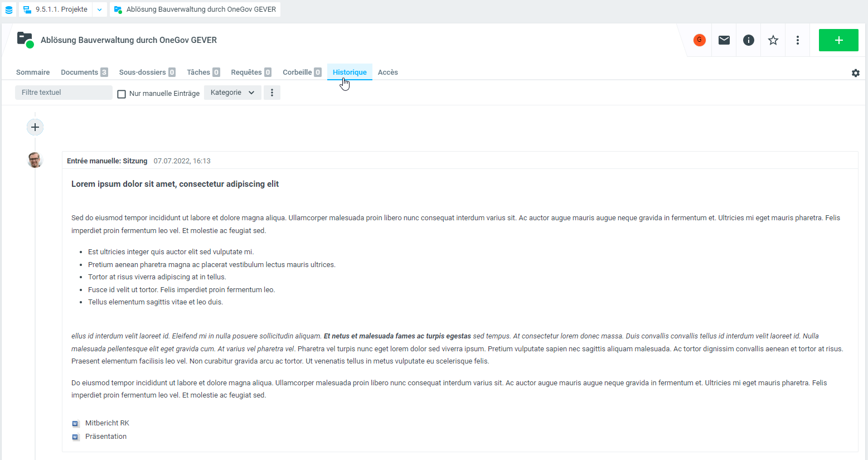The width and height of the screenshot is (868, 460).
Task: Click the orange G user avatar
Action: click(x=699, y=40)
